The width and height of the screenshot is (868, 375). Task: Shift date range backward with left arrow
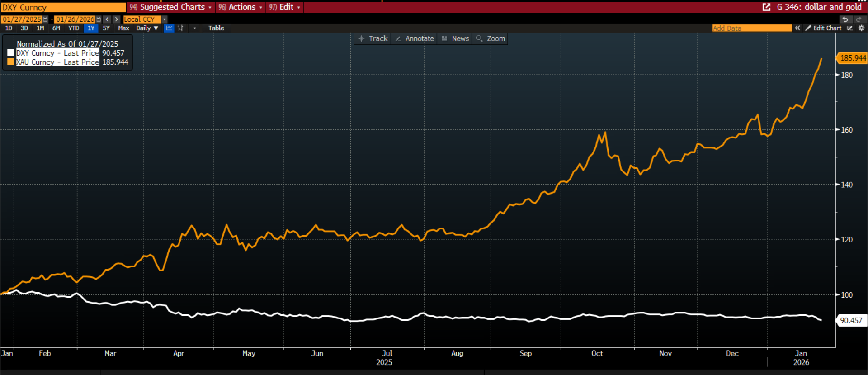coord(107,19)
